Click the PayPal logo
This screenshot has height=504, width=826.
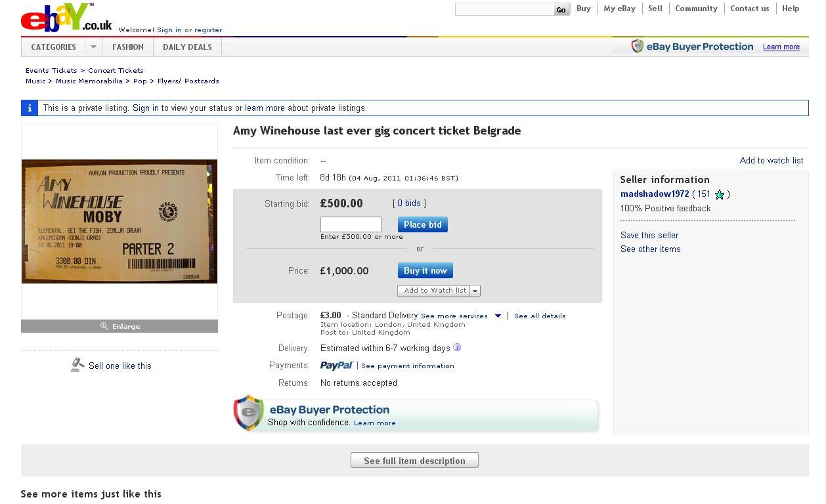[337, 366]
